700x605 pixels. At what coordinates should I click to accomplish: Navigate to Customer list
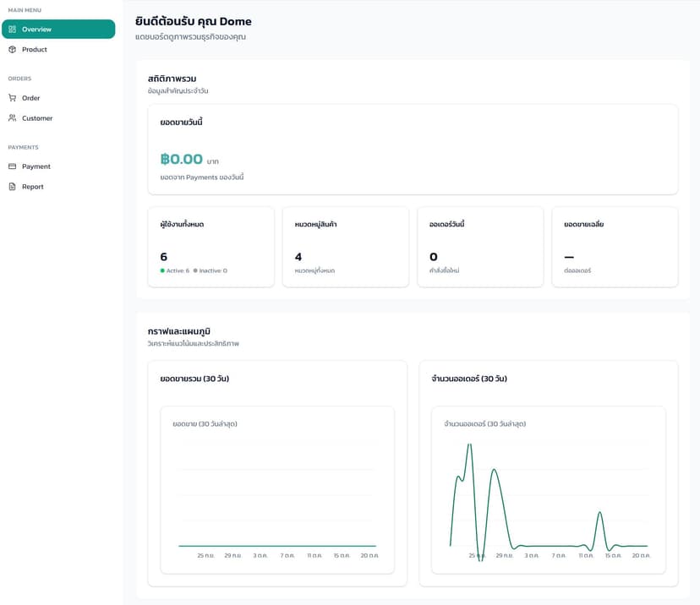pos(58,117)
